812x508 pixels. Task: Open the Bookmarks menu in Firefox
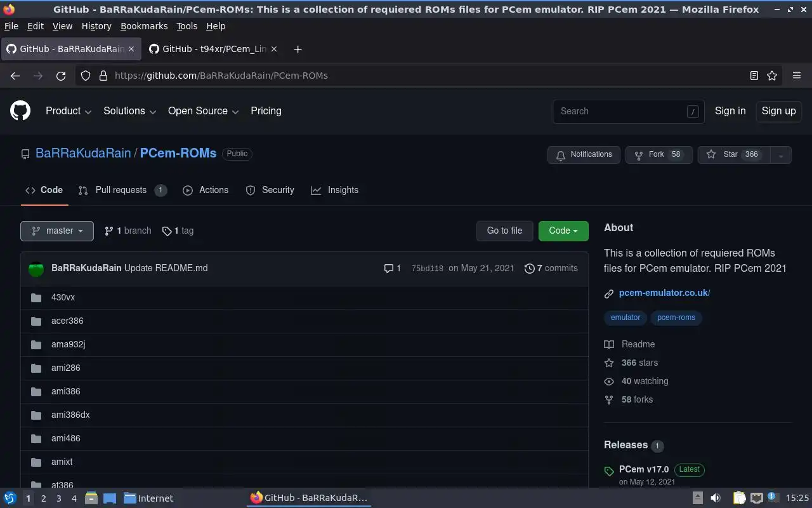[144, 26]
